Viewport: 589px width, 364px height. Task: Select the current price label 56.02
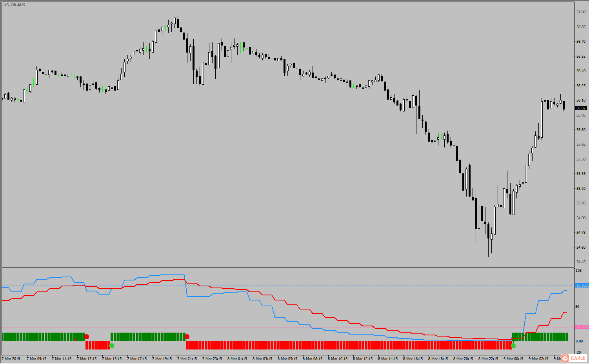pos(581,108)
